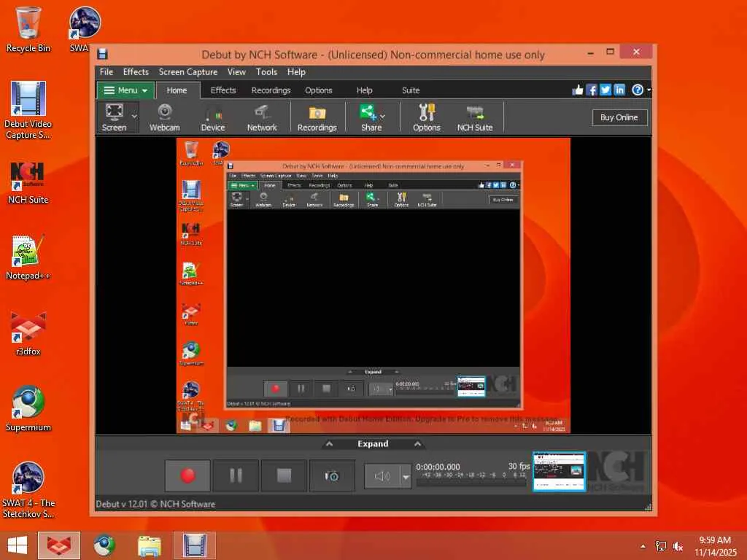Select the Device capture source
747x560 pixels.
pos(212,117)
